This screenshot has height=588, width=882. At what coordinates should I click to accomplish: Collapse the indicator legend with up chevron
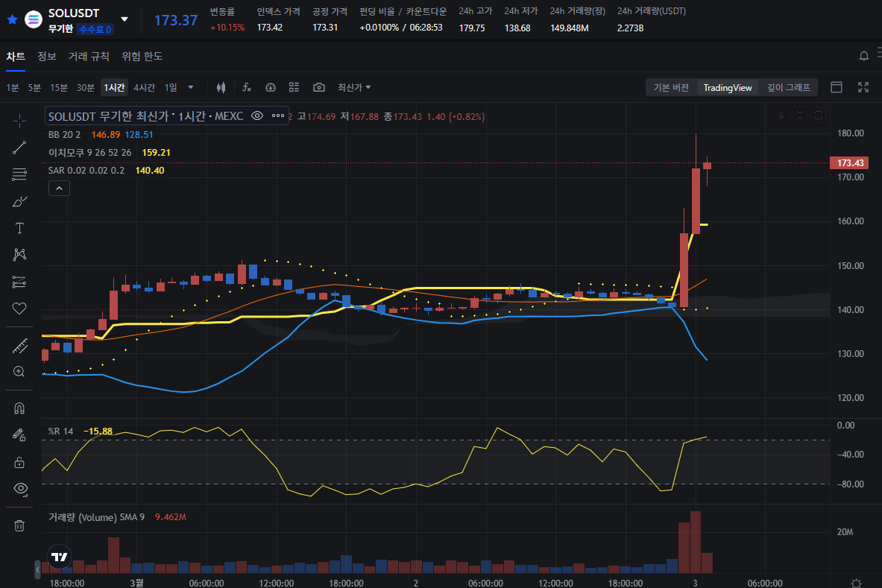(59, 189)
